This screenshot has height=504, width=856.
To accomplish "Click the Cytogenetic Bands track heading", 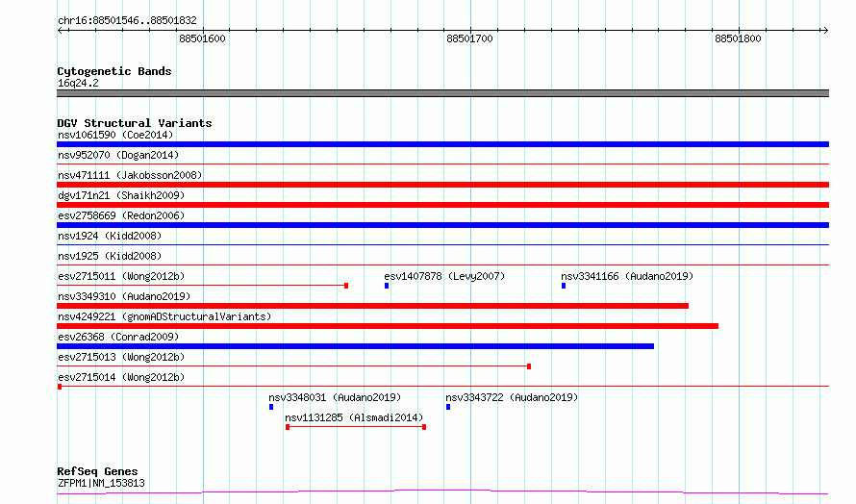I will 114,71.
